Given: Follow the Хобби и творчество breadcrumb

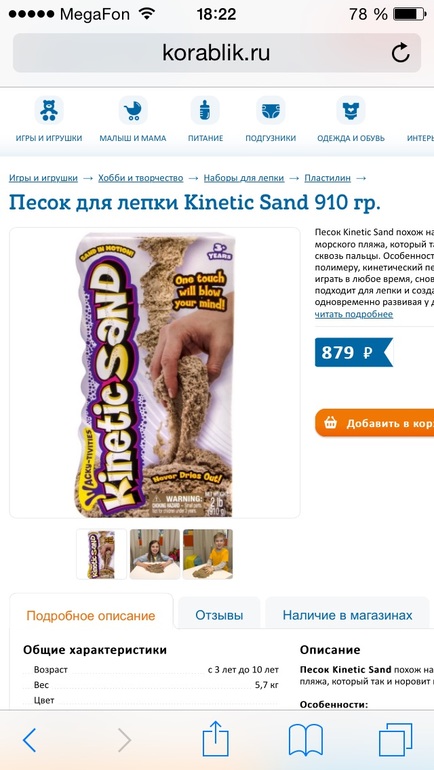Looking at the screenshot, I should click(x=140, y=178).
